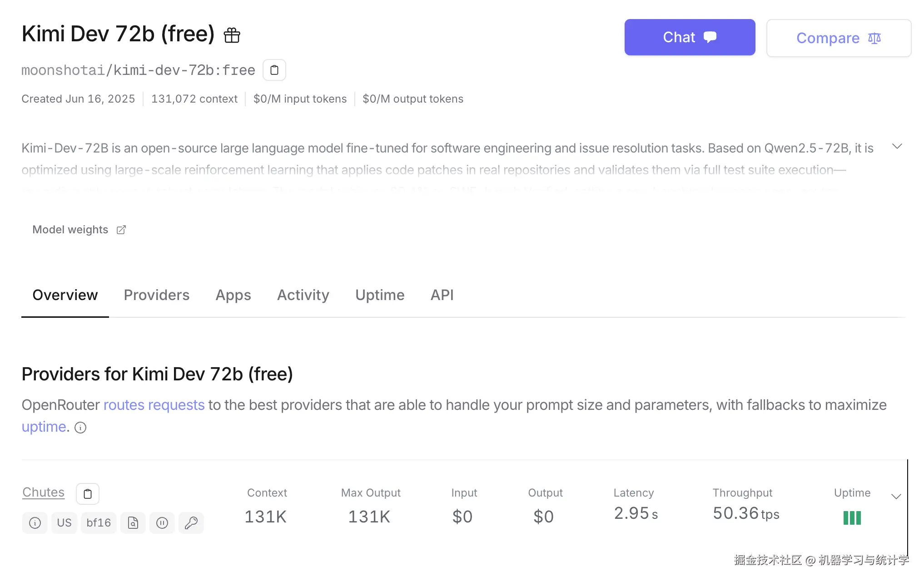Open the Chutes provider link
This screenshot has height=581, width=924.
tap(44, 492)
